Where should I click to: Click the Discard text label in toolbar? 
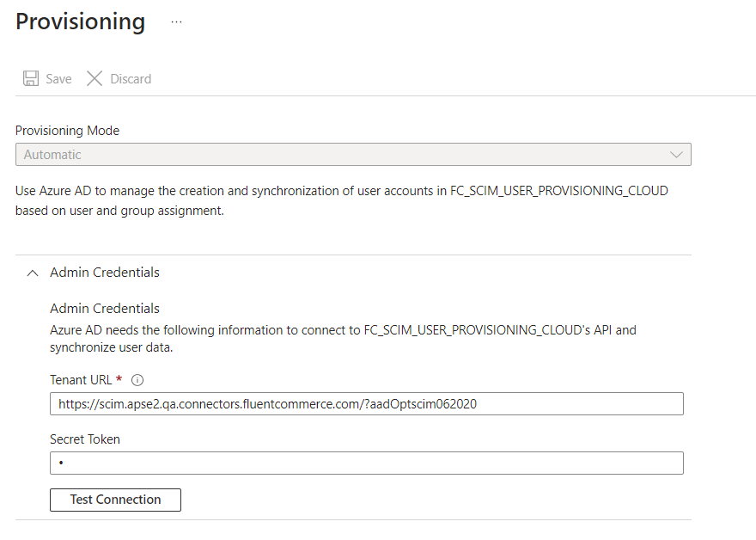point(131,79)
